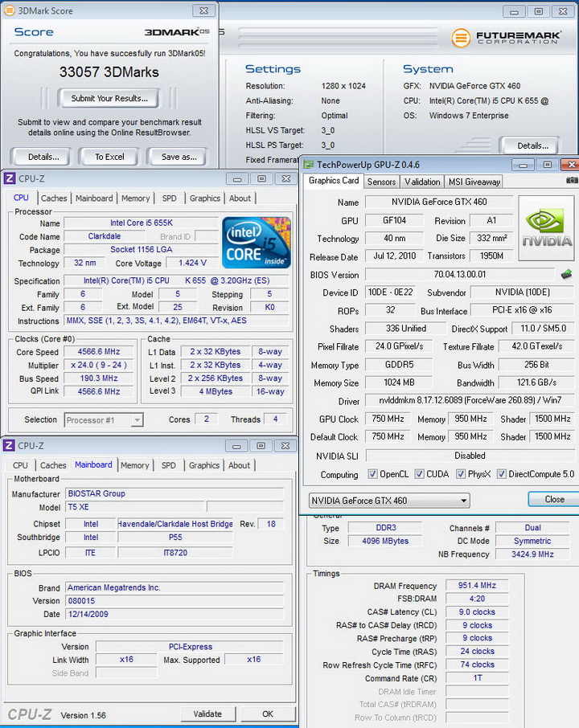Click the OK button in CPU-Z
Screen dimensions: 579x728
coord(268,714)
